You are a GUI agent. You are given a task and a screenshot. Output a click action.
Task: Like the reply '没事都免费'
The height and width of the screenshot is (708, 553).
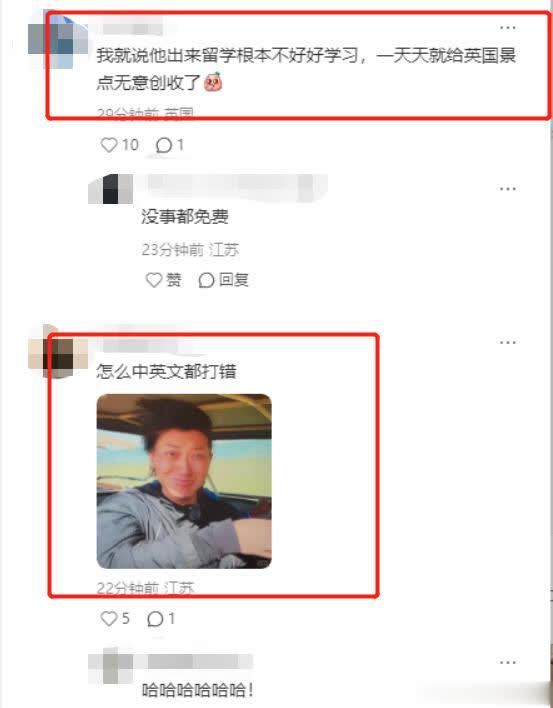pyautogui.click(x=154, y=280)
